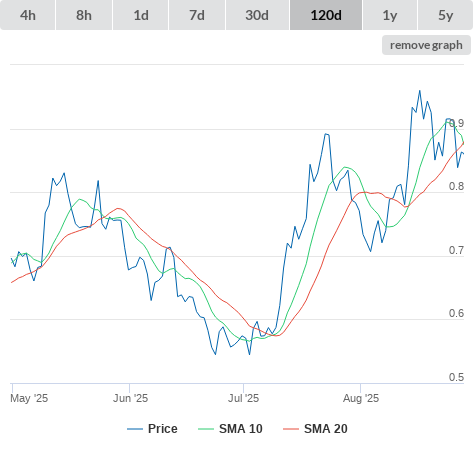Screen dimensions: 474x455
Task: Click the Jun '25 axis label
Action: point(130,398)
